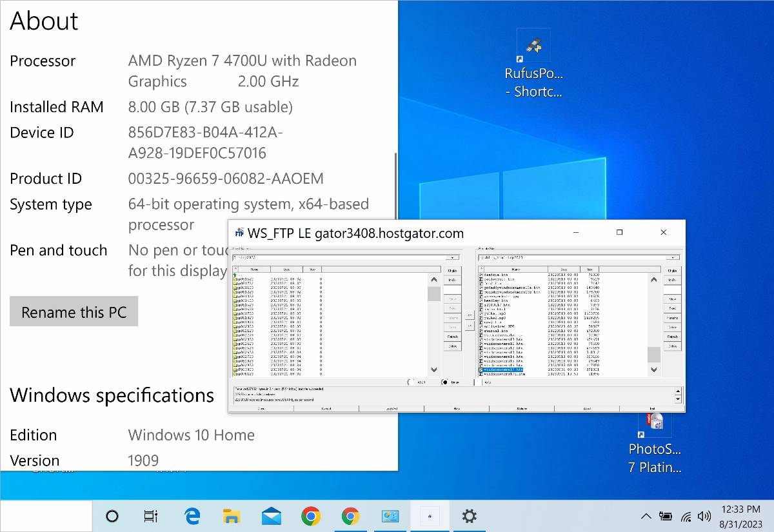Click the Cortana search circle on taskbar
Viewport: 774px width, 532px height.
[112, 516]
